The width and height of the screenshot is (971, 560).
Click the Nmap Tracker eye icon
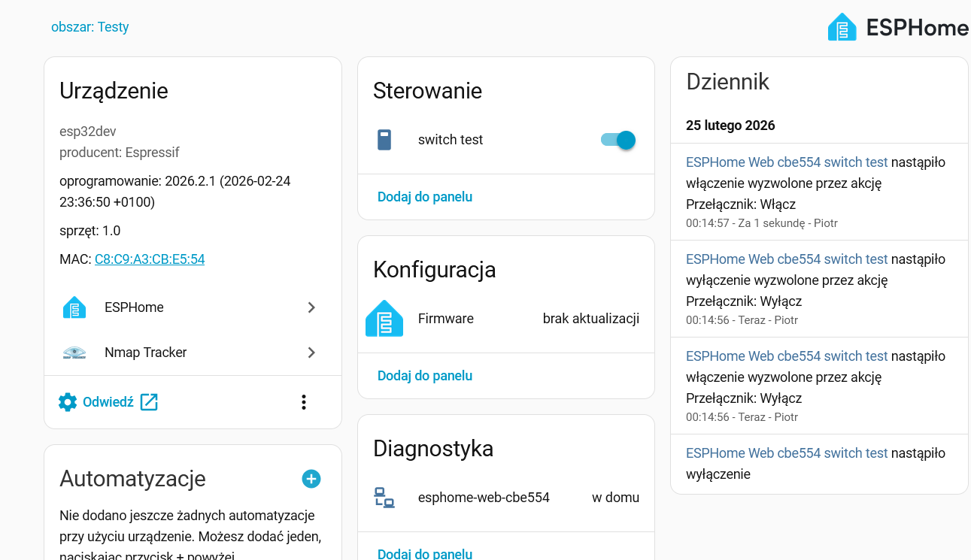(x=74, y=353)
